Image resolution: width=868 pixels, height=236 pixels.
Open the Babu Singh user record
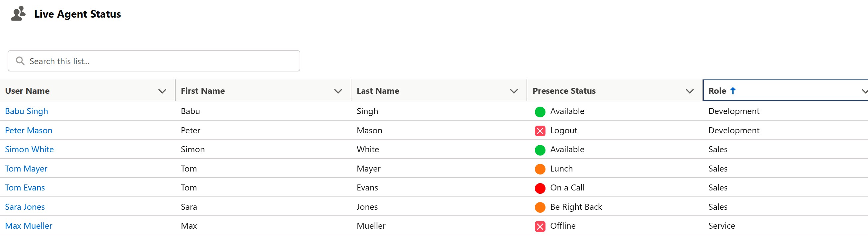[x=26, y=111]
